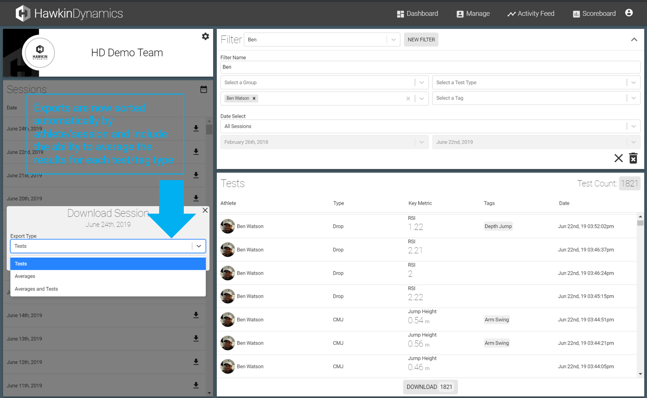Download the June 13th, 2019 session
Screen dimensions: 647x398
pyautogui.click(x=196, y=339)
